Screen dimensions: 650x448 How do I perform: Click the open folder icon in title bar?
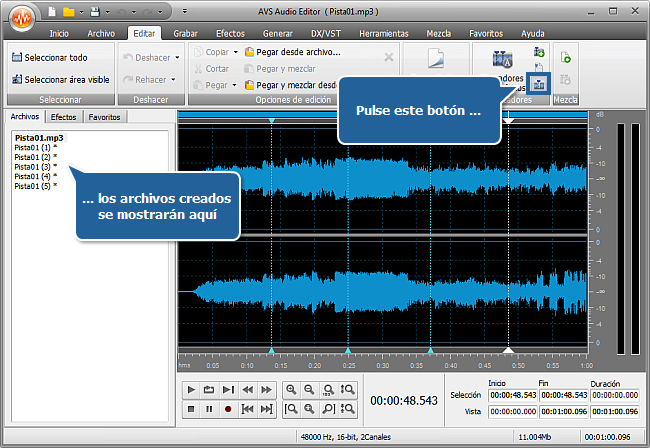point(68,12)
